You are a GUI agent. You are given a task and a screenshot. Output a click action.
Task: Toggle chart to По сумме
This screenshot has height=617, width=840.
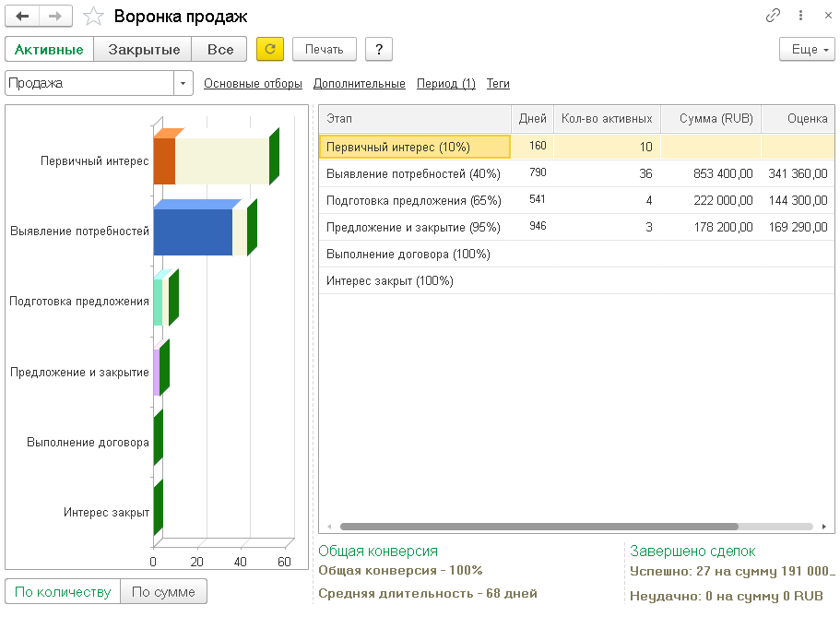[x=163, y=592]
